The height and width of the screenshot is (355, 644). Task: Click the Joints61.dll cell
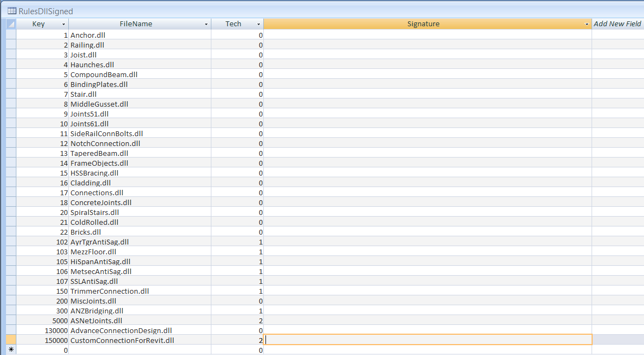[140, 124]
